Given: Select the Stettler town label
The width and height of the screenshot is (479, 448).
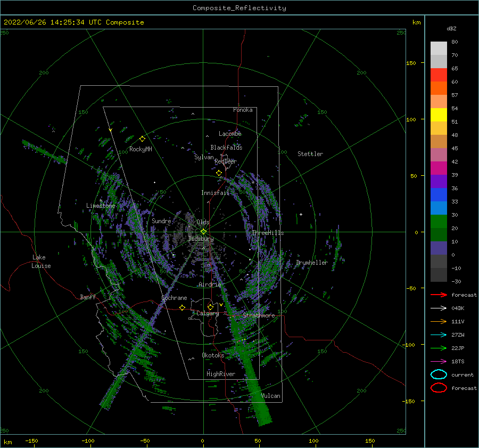Looking at the screenshot, I should coord(310,154).
